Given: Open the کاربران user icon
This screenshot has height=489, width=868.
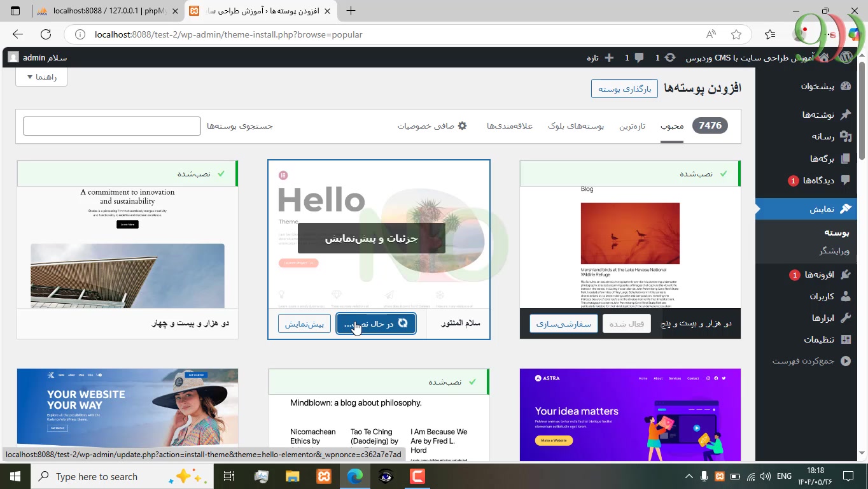Looking at the screenshot, I should [x=846, y=296].
